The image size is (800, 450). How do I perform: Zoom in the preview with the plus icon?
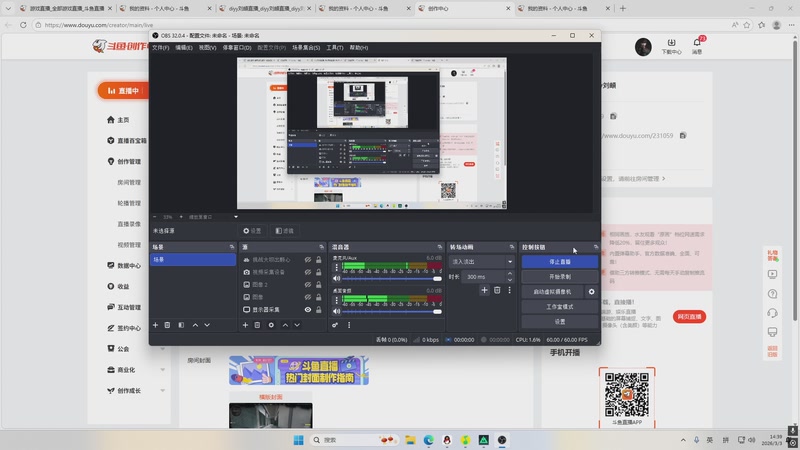pyautogui.click(x=181, y=217)
